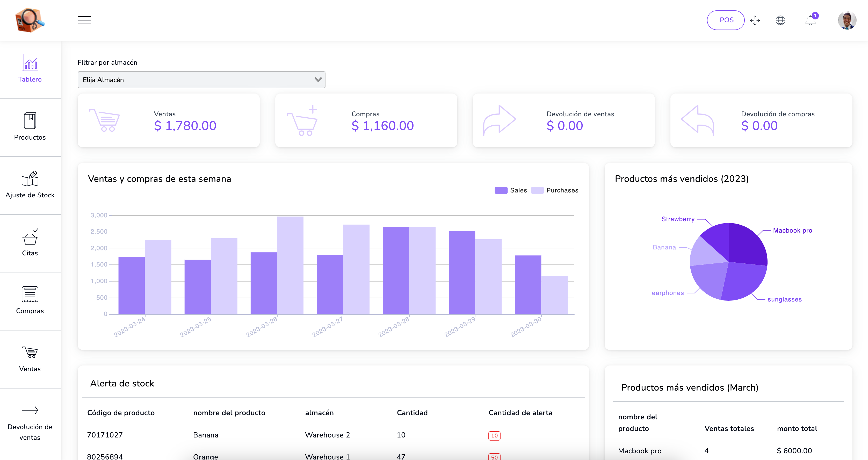Click the POS button
Viewport: 868px width, 460px height.
click(726, 20)
